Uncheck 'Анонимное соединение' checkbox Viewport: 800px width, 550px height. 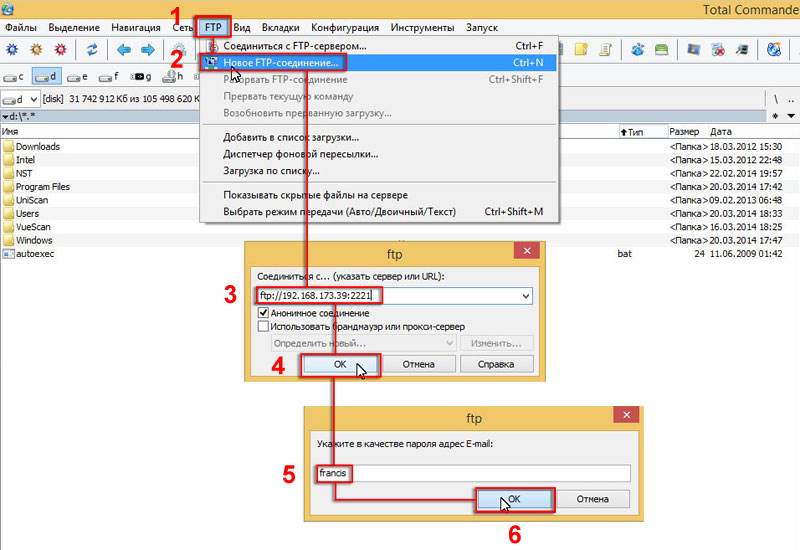[x=263, y=313]
